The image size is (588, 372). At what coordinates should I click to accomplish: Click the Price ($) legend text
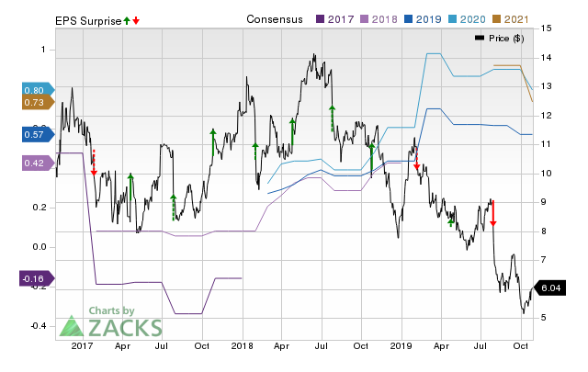[506, 38]
